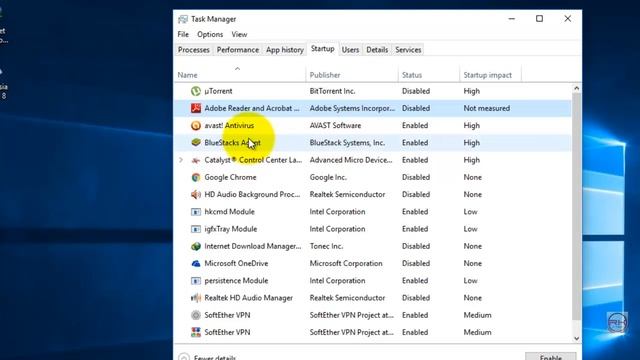Click the hkcmd Module icon
This screenshot has height=360, width=640.
[x=196, y=212]
